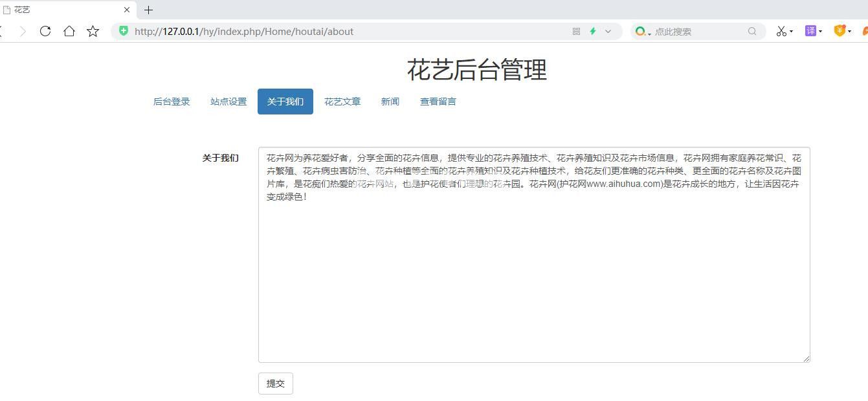868x401 pixels.
Task: Click the green security shield icon
Action: click(124, 31)
